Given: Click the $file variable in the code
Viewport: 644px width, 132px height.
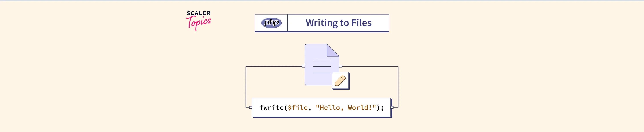Looking at the screenshot, I should [298, 108].
